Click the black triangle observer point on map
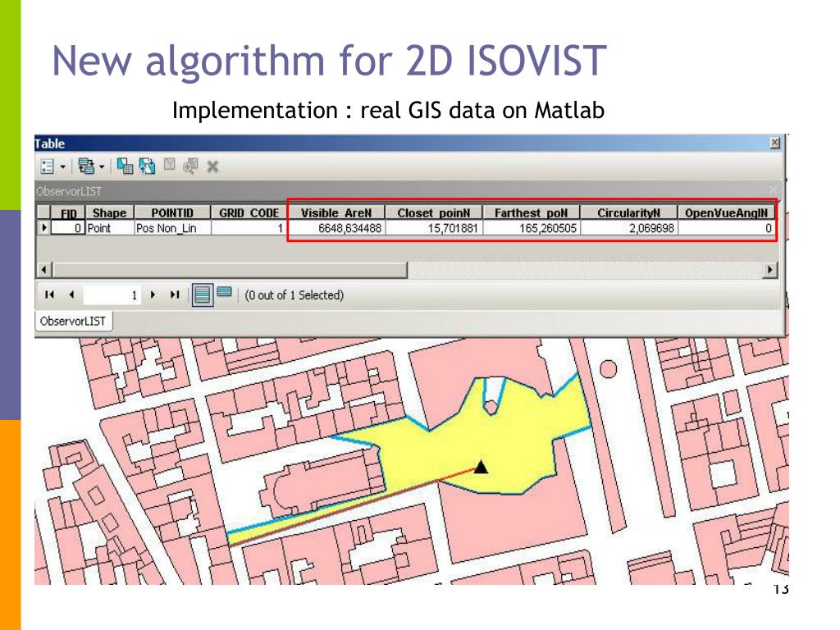 pyautogui.click(x=481, y=467)
